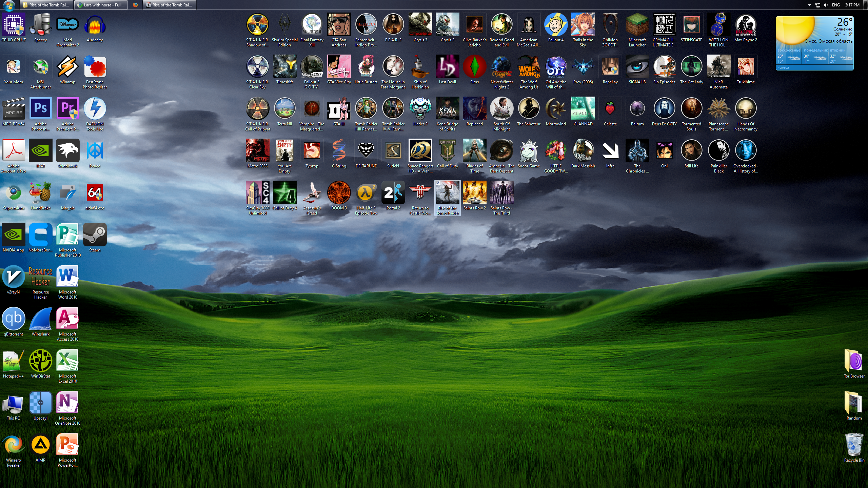
Task: Select the Recycle Bin
Action: click(x=854, y=445)
